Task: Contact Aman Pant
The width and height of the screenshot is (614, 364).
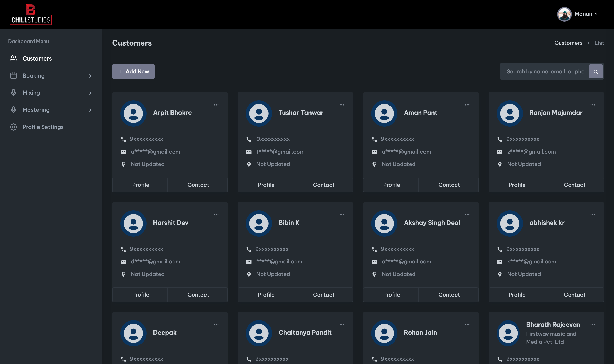Action: 449,185
